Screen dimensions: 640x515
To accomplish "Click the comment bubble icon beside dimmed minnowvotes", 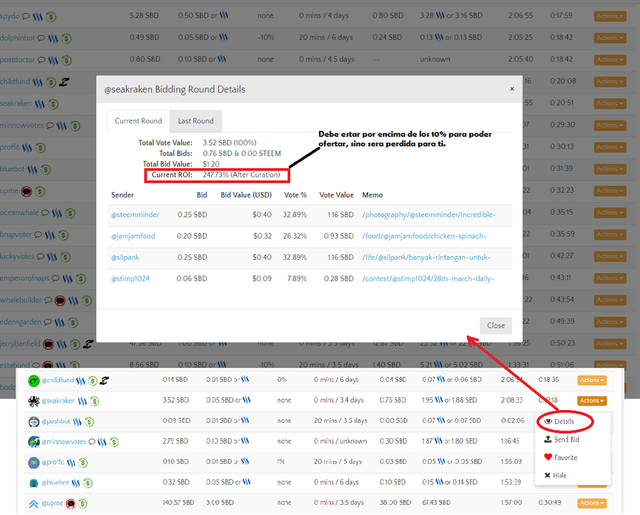I will 50,126.
